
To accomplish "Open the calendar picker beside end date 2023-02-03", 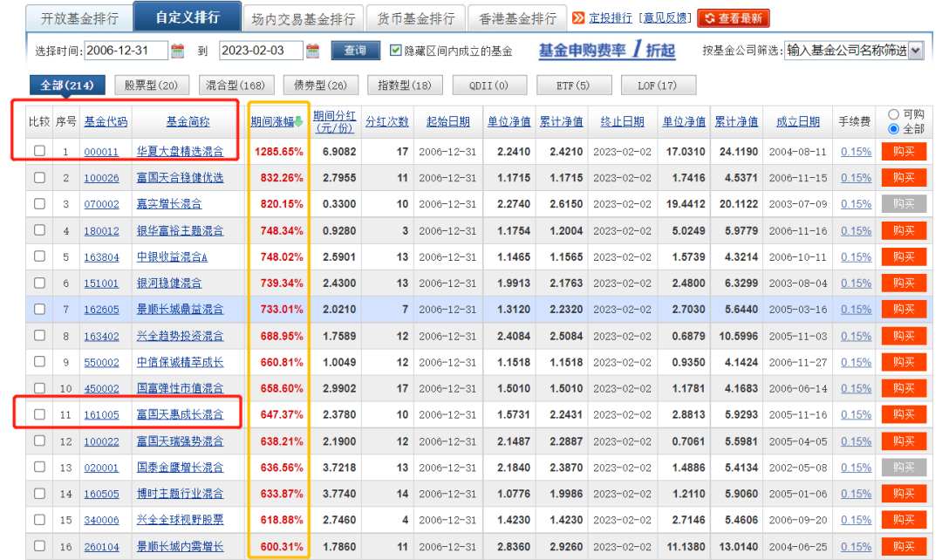I will (x=313, y=51).
